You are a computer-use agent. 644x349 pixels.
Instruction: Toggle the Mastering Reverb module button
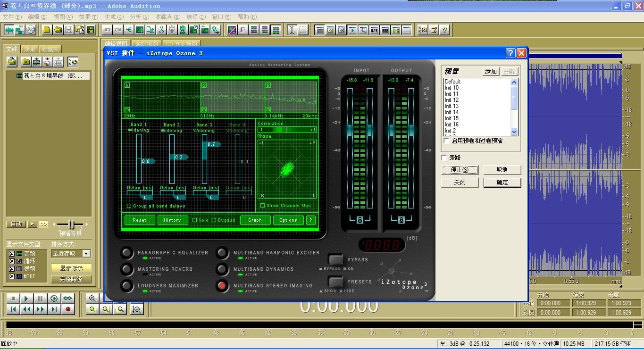[x=127, y=269]
